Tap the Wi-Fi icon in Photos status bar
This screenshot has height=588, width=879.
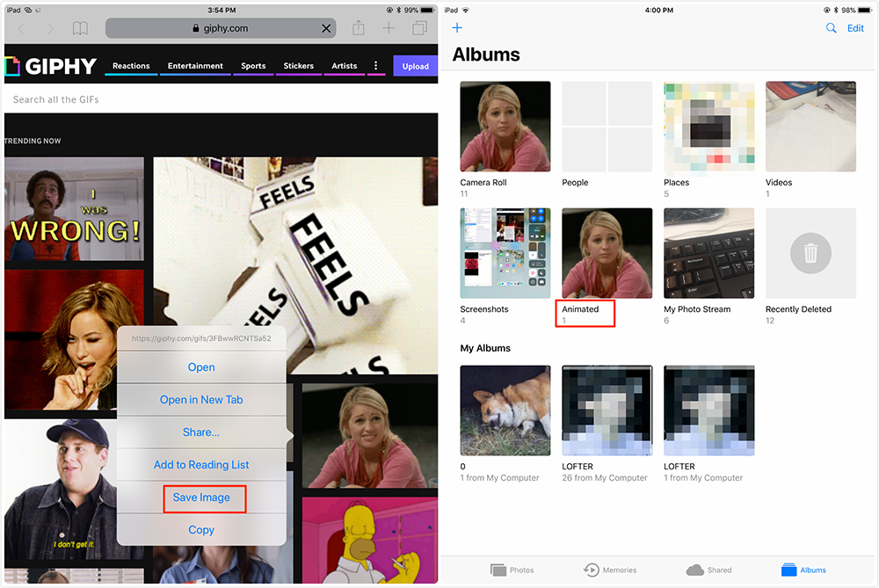465,10
